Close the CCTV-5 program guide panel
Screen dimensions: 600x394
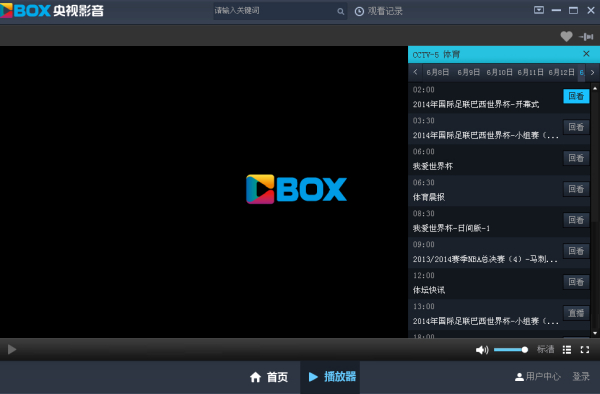click(x=586, y=54)
